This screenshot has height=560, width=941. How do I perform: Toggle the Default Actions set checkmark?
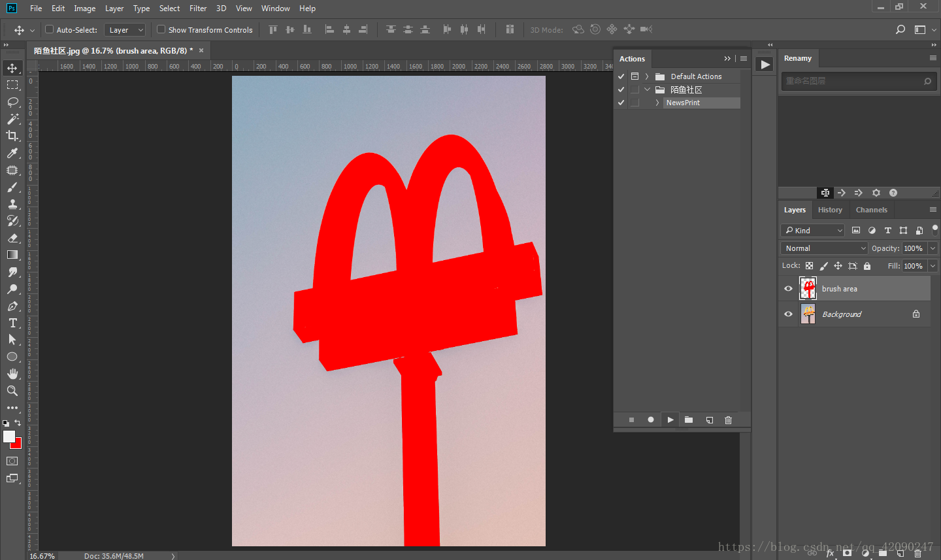coord(621,76)
